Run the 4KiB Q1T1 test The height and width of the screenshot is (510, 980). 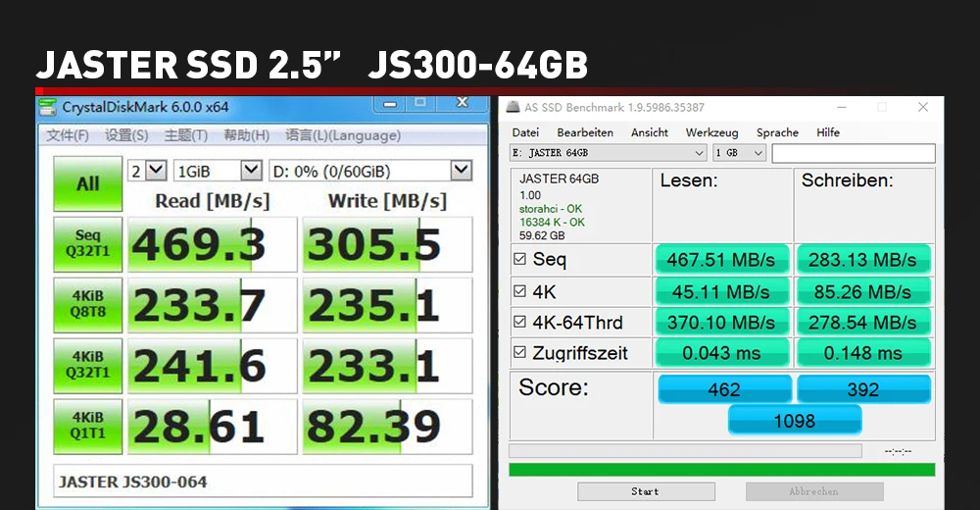point(87,427)
